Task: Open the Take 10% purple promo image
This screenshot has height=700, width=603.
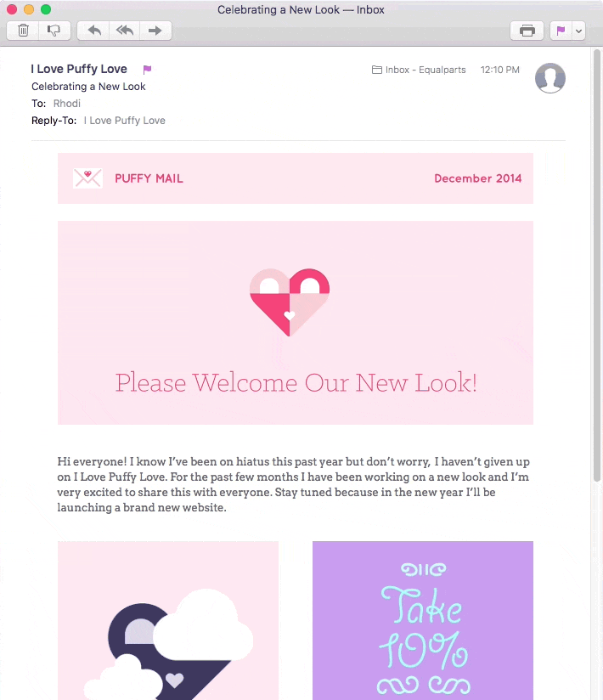Action: pyautogui.click(x=422, y=620)
